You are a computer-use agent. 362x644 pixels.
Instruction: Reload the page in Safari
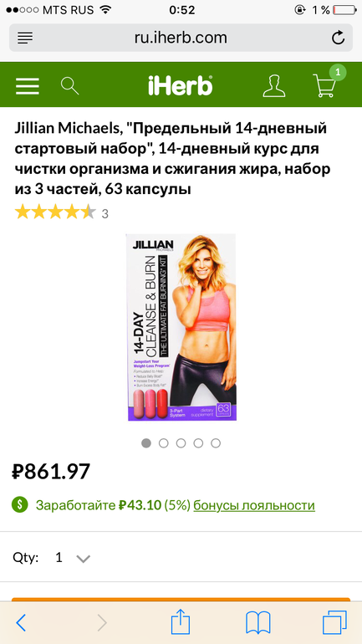338,38
